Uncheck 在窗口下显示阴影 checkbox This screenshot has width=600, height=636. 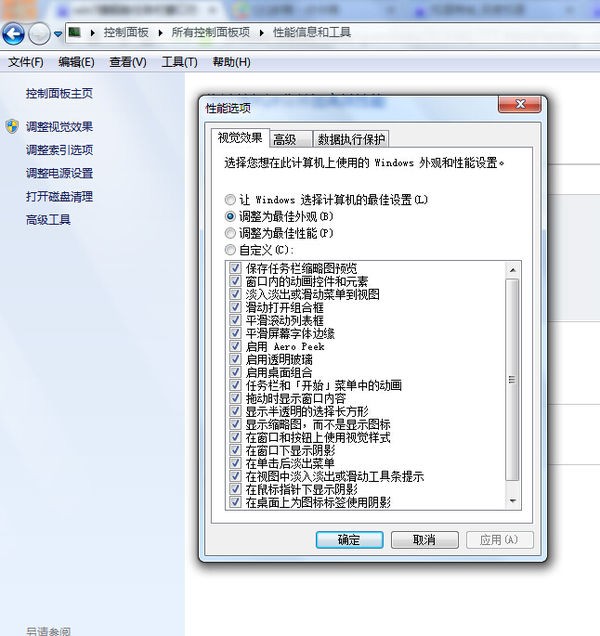(235, 450)
